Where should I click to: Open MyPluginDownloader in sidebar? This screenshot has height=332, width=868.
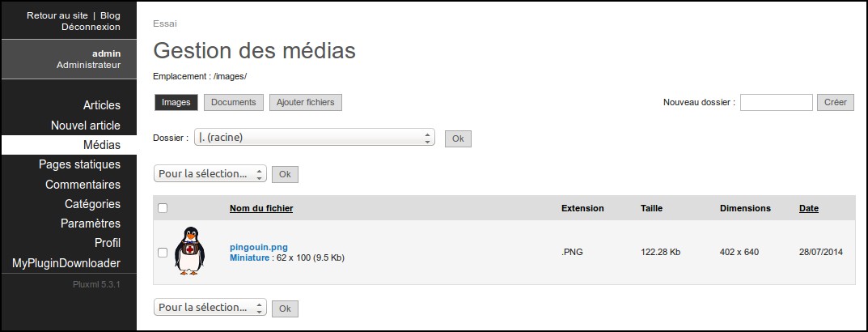pos(66,263)
